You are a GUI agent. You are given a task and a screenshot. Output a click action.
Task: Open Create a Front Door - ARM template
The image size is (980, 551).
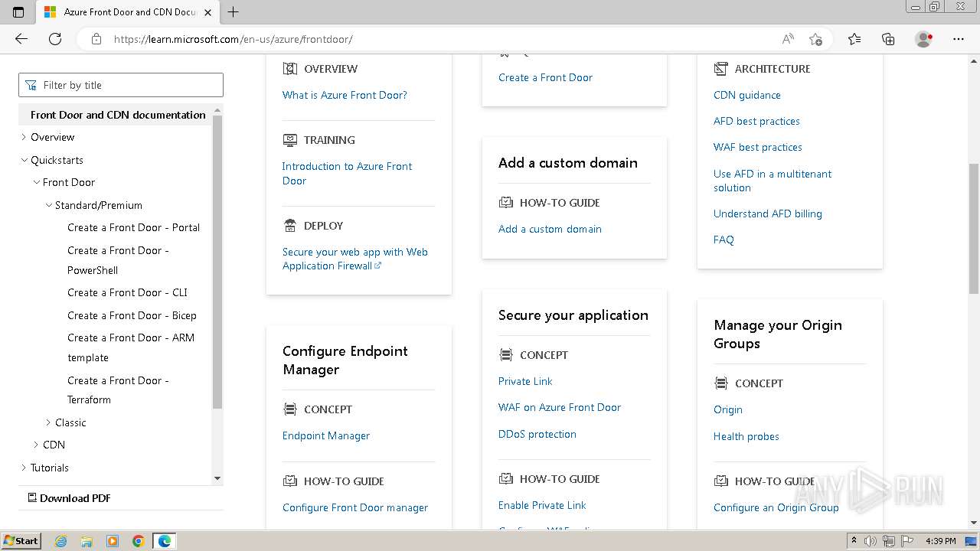point(131,347)
